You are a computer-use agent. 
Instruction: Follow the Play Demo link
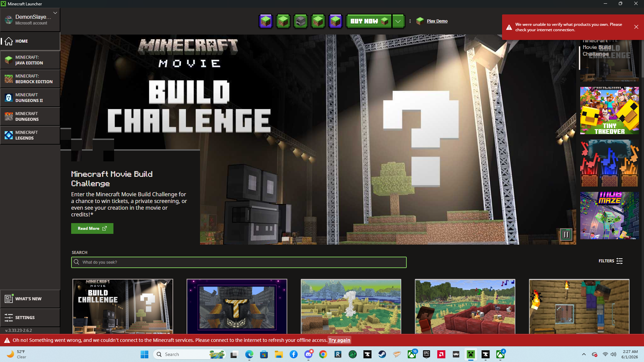(x=437, y=21)
